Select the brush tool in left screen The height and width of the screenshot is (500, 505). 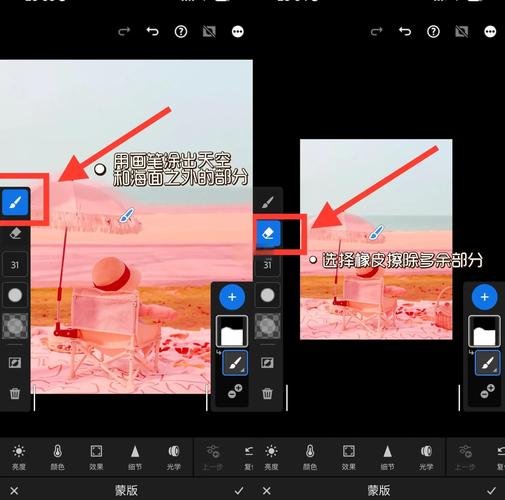pyautogui.click(x=15, y=202)
